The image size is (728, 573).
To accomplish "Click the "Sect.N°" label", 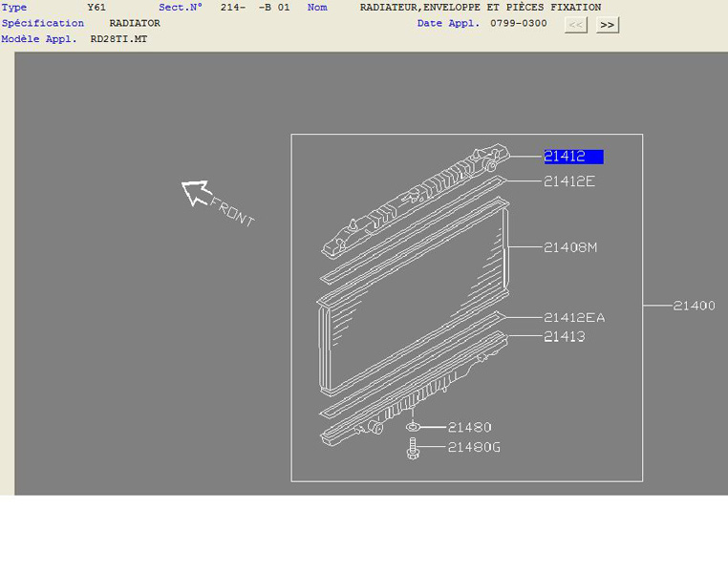I will coord(181,8).
